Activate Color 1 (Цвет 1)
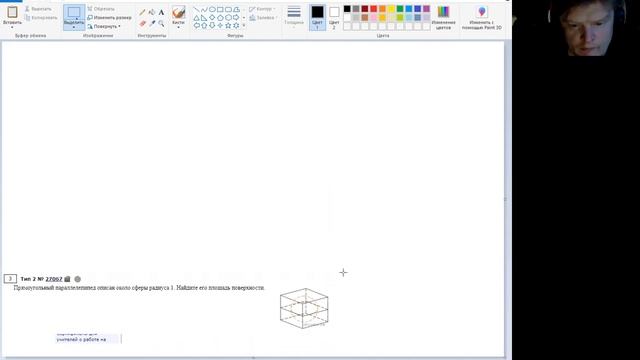The height and width of the screenshot is (360, 640). (317, 18)
